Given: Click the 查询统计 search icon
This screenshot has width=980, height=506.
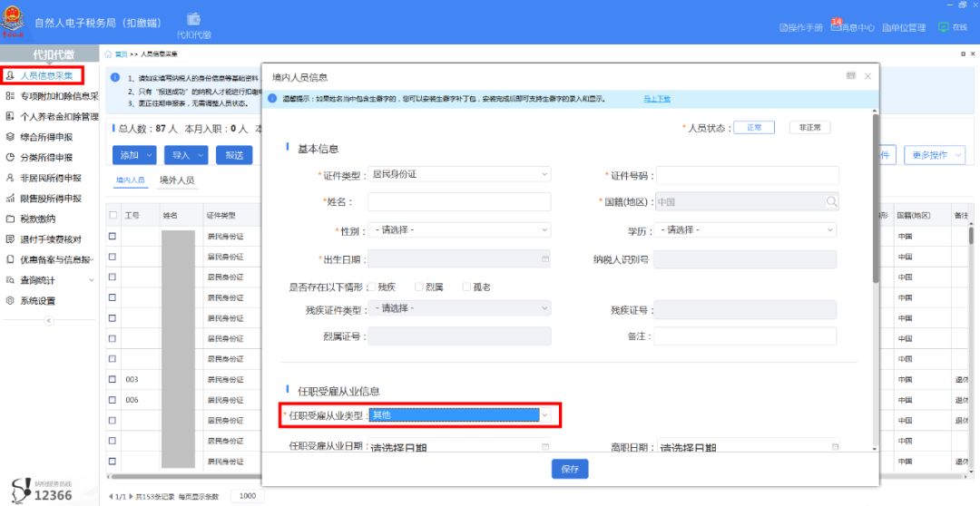Looking at the screenshot, I should coord(9,280).
